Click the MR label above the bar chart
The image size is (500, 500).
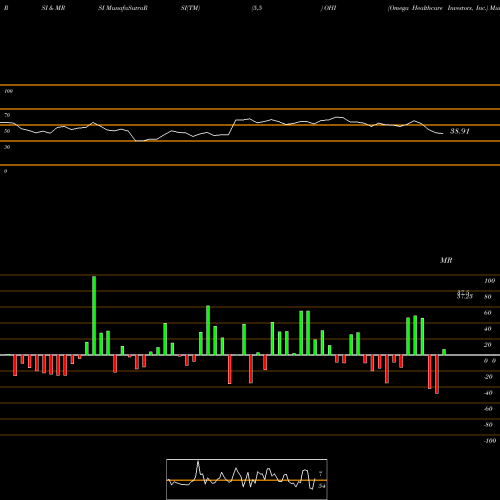(446, 260)
